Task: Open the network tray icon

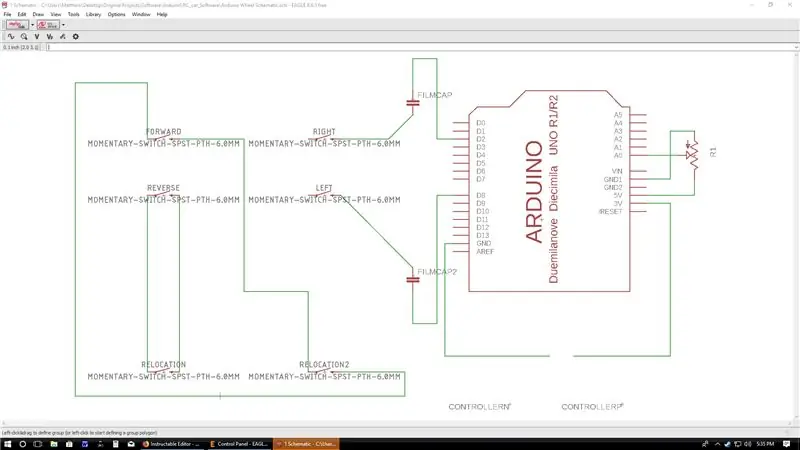Action: coord(738,444)
